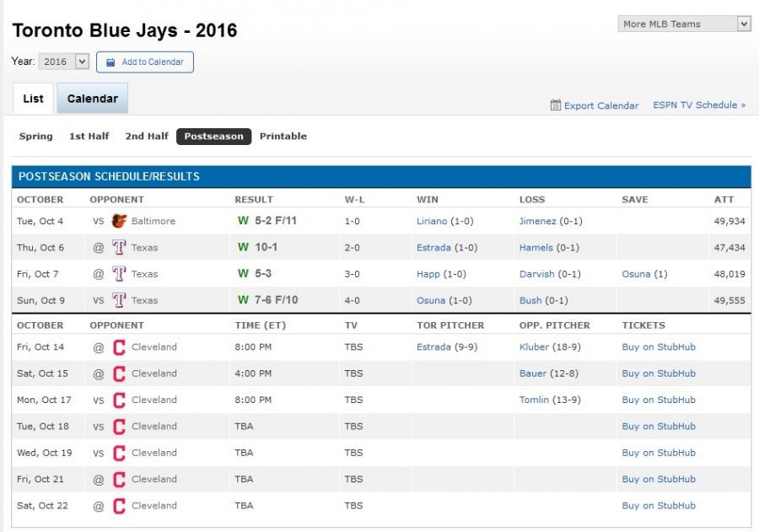Click the Export Calendar icon
The width and height of the screenshot is (759, 532).
point(555,105)
